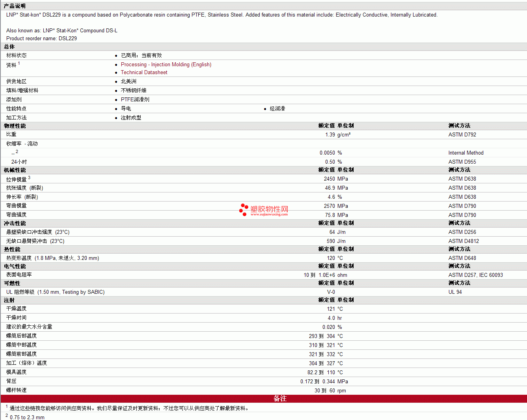Click the 590 J/m unnotched impact value

336,241
